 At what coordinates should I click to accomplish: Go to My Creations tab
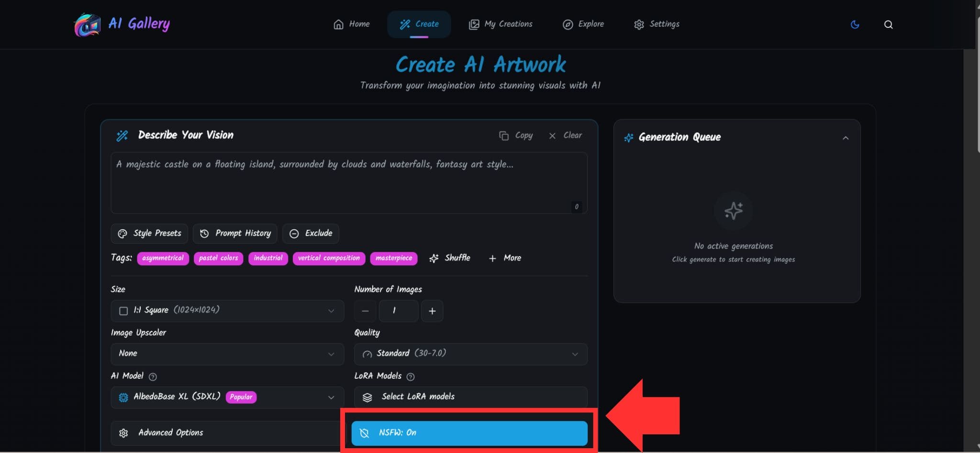[501, 24]
